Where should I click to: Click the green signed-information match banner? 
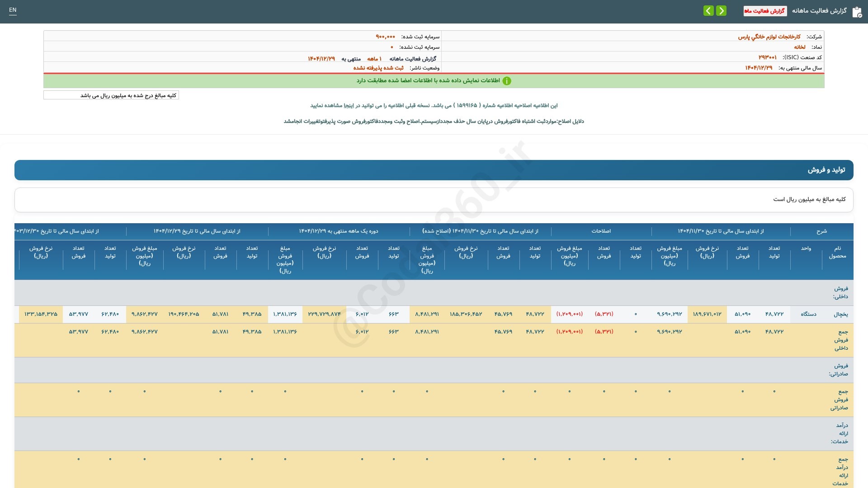tap(434, 81)
